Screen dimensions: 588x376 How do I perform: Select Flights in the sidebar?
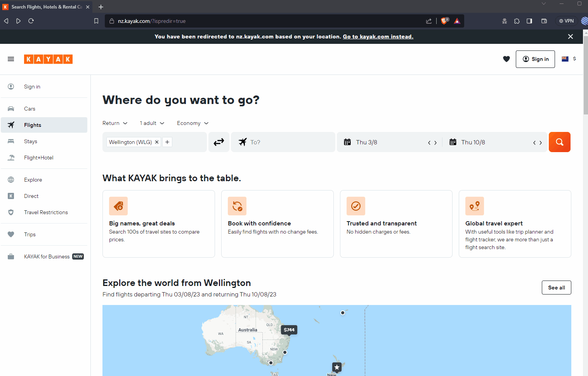tap(44, 125)
